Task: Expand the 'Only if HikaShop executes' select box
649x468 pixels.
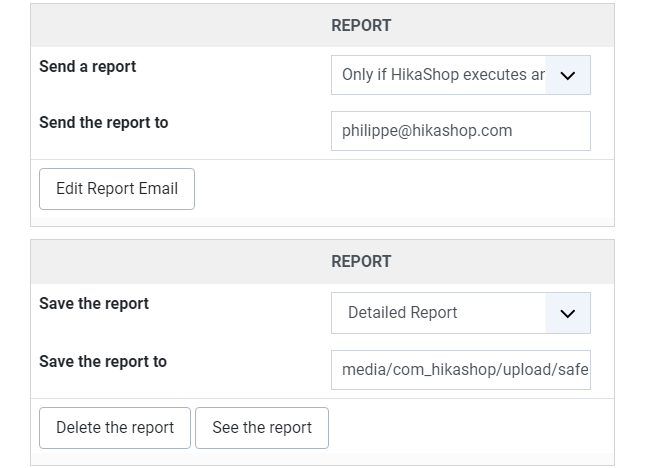Action: [x=461, y=75]
